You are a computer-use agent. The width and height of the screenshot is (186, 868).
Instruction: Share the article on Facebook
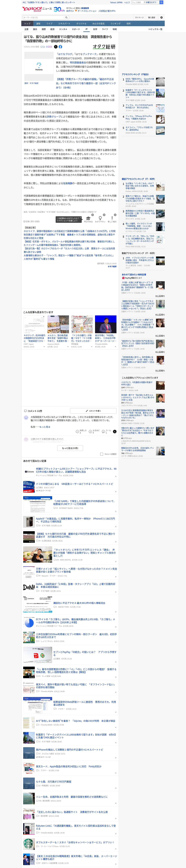[60, 47]
